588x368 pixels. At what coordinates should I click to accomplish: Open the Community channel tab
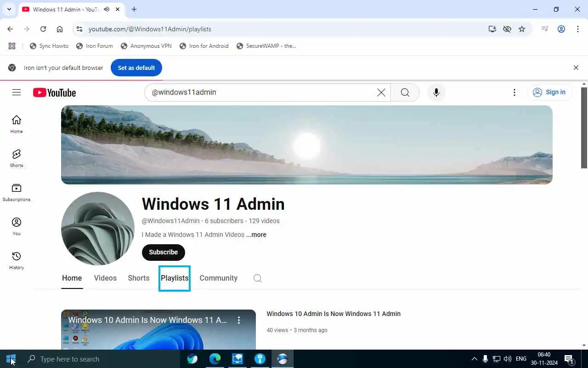219,278
